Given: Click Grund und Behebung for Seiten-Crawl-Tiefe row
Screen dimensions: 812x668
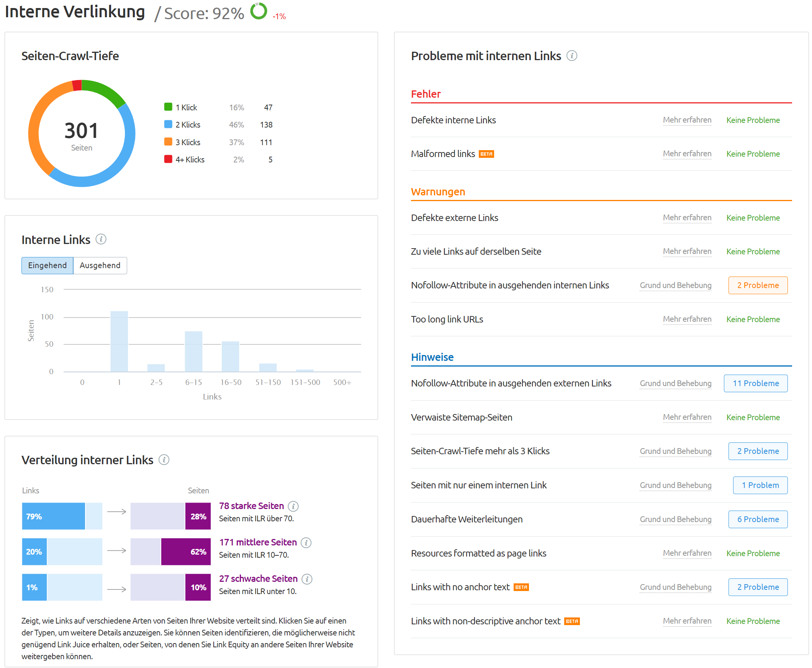Looking at the screenshot, I should 675,451.
